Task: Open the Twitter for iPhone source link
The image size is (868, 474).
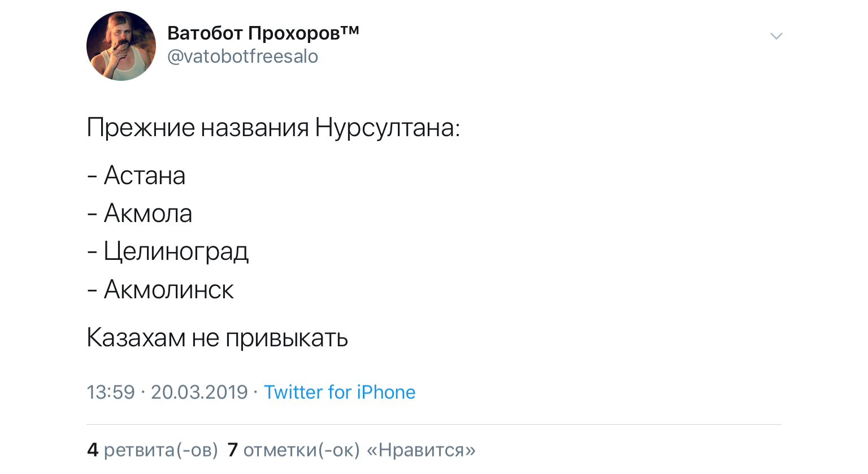Action: 340,392
